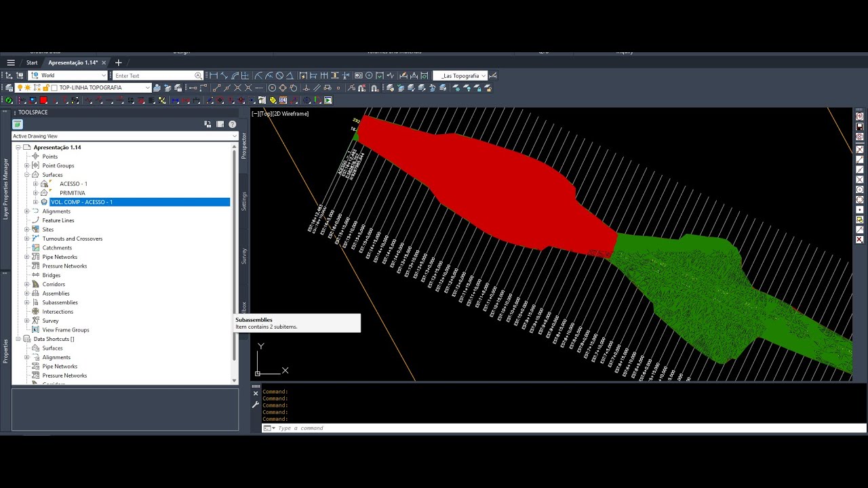This screenshot has height=488, width=868.
Task: Click the layer color swatch box
Action: [54, 87]
